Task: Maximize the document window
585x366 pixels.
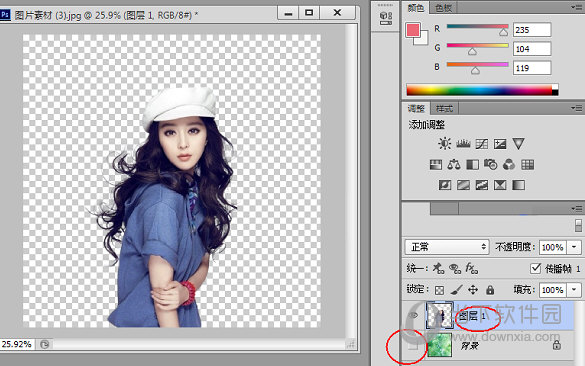Action: pos(309,13)
